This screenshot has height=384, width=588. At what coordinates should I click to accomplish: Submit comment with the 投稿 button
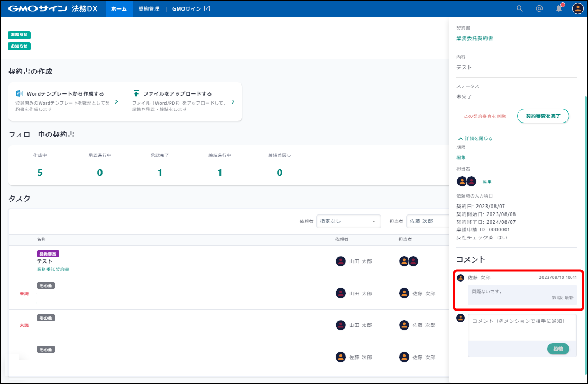pyautogui.click(x=558, y=349)
